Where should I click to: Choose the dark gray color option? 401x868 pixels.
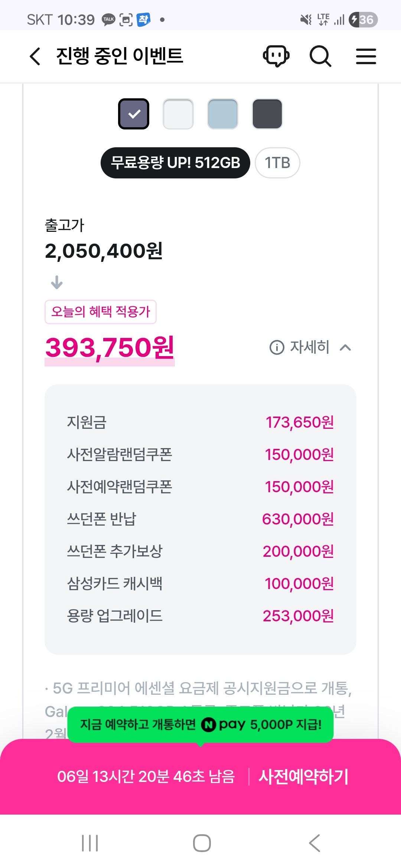point(267,114)
